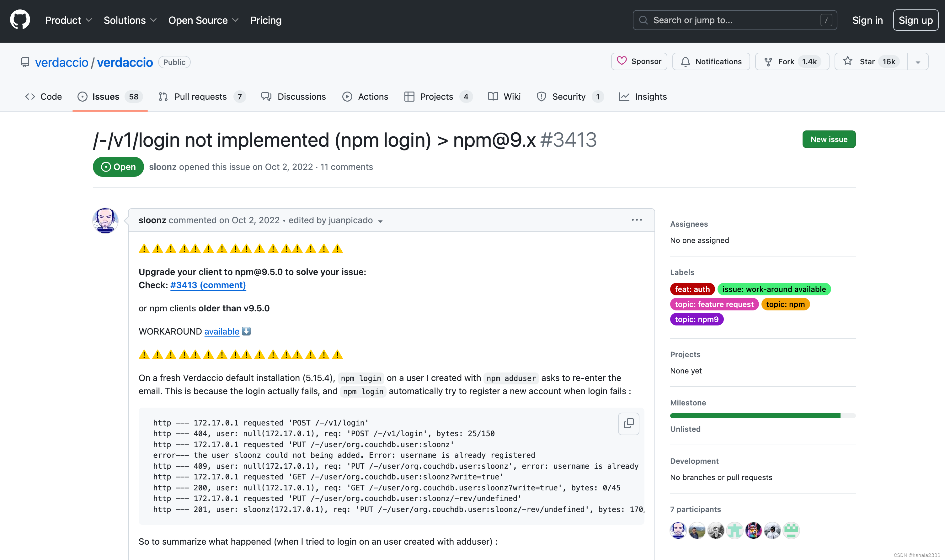Click the workaround available link
This screenshot has width=945, height=560.
(222, 331)
